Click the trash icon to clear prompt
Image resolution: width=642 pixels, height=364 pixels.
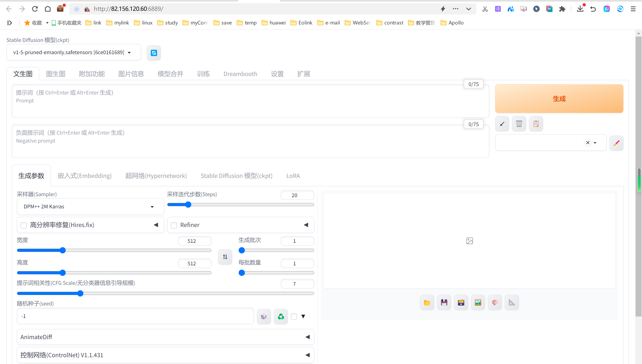519,124
